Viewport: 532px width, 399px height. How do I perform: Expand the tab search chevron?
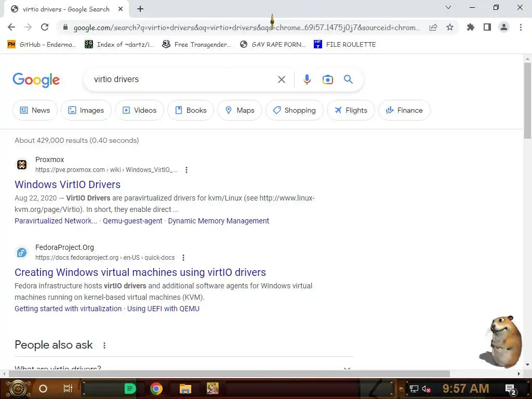click(x=448, y=7)
